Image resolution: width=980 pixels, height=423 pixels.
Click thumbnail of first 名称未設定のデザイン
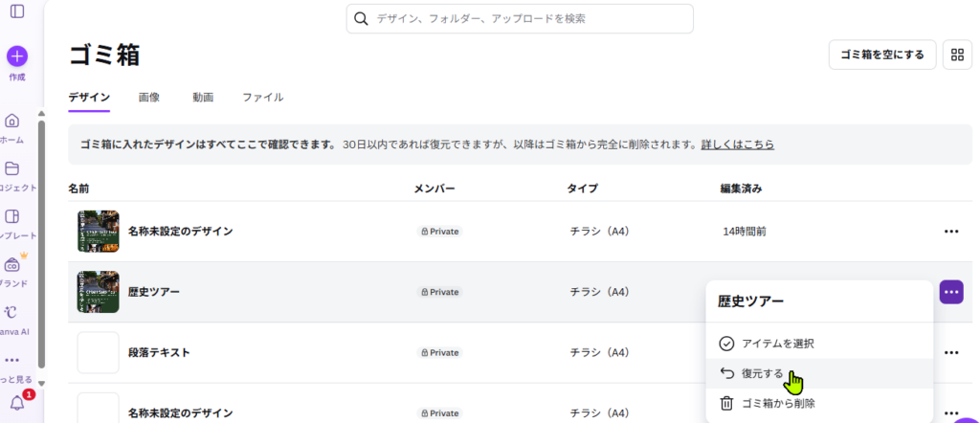[x=99, y=232]
